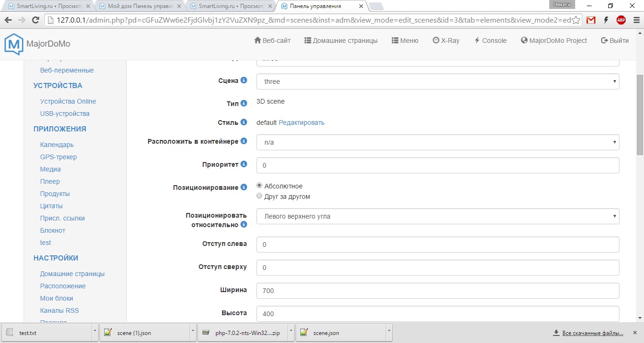The width and height of the screenshot is (644, 343).
Task: Open options arrow for php-7.0.2 zip download
Action: coord(291,333)
